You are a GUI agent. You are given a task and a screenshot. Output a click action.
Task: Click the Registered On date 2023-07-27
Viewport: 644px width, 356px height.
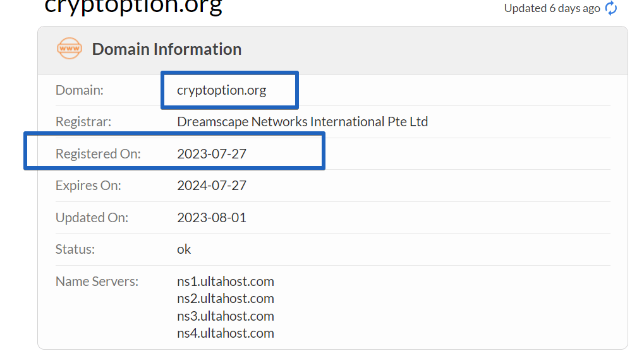coord(212,153)
